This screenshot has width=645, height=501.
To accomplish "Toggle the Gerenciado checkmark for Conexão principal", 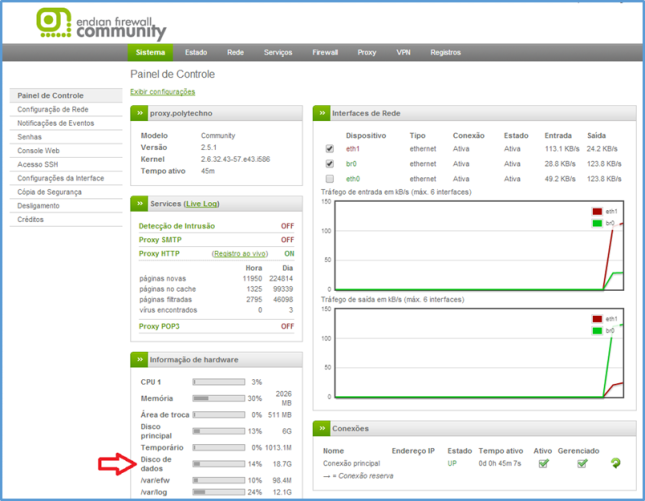I will tap(582, 464).
